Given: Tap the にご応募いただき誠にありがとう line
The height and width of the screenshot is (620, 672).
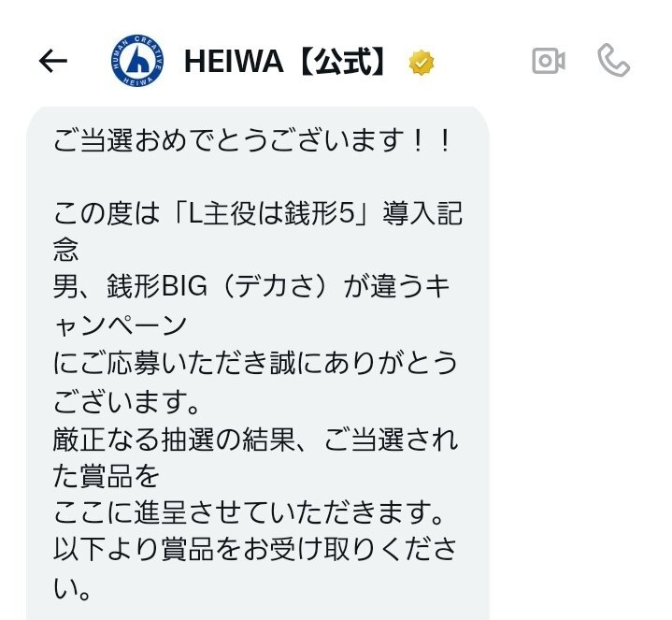Looking at the screenshot, I should [255, 363].
